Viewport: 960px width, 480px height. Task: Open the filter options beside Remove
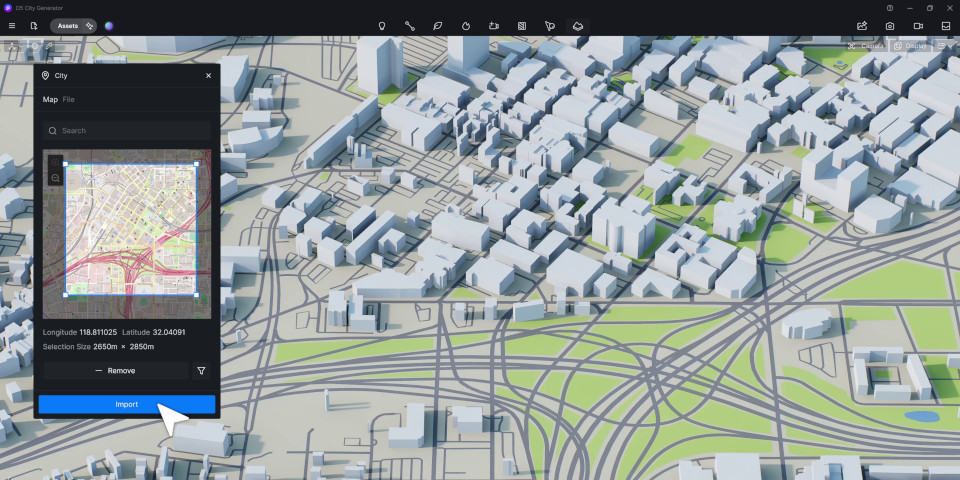coord(201,370)
